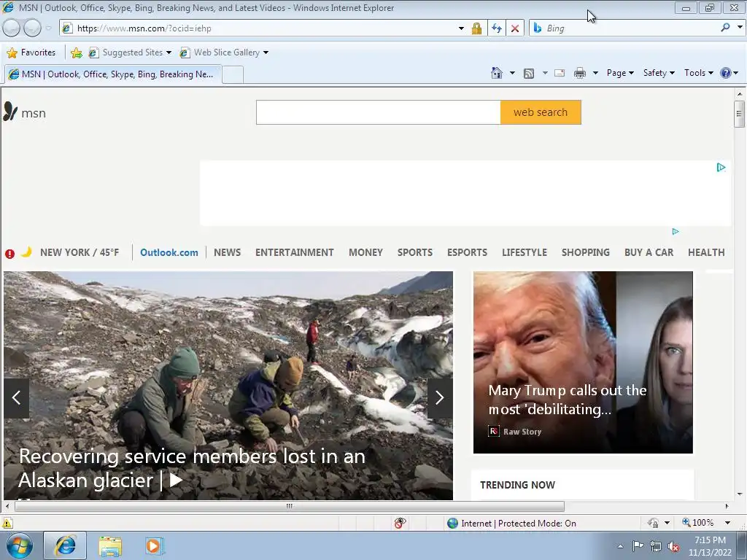Image resolution: width=747 pixels, height=560 pixels.
Task: Expand the Help dropdown arrow
Action: (736, 73)
